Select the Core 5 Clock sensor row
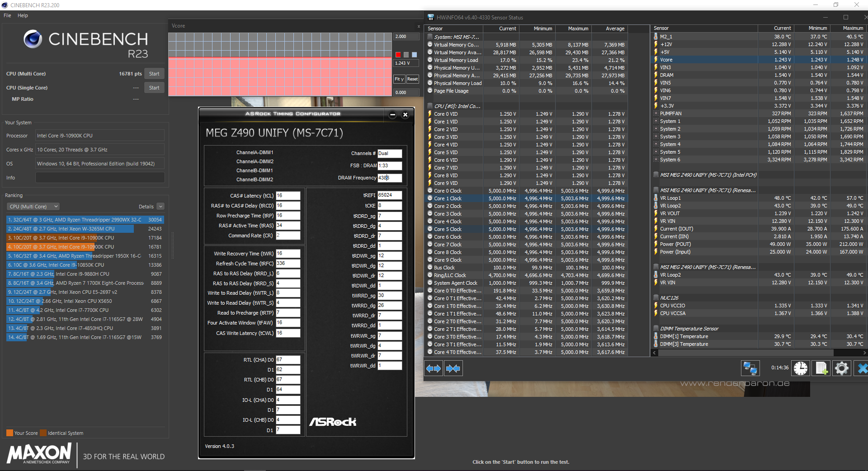This screenshot has width=868, height=471. tap(527, 229)
